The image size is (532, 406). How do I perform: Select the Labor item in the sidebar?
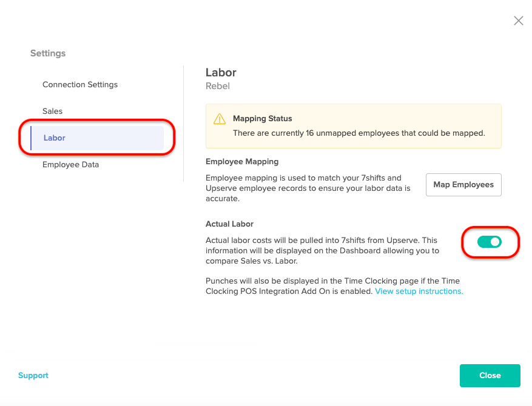(98, 138)
